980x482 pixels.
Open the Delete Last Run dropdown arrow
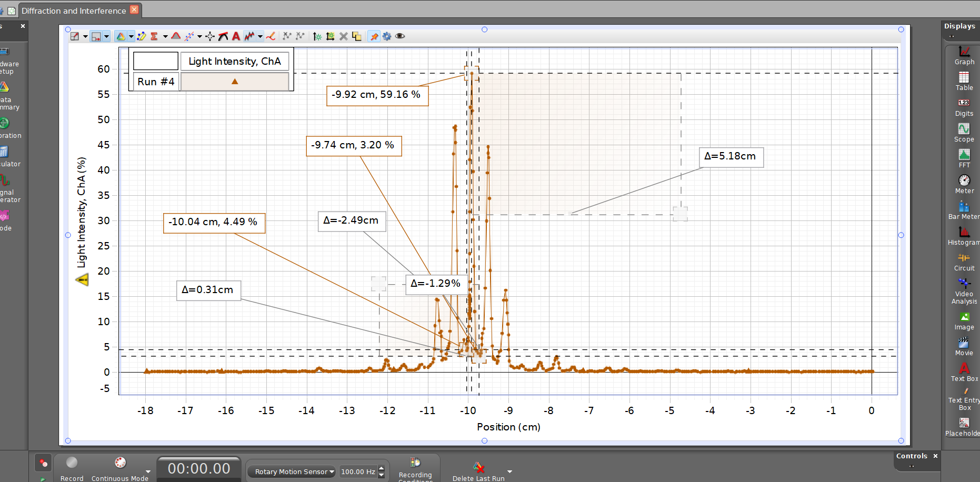[508, 472]
